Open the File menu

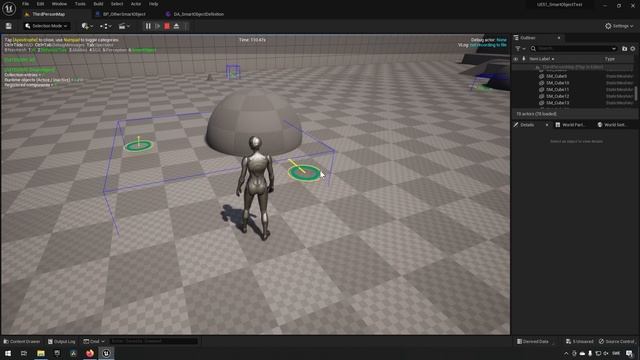point(25,4)
